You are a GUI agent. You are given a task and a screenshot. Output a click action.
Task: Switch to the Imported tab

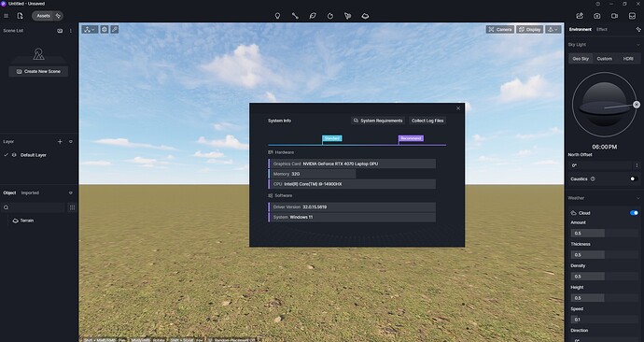tap(30, 192)
